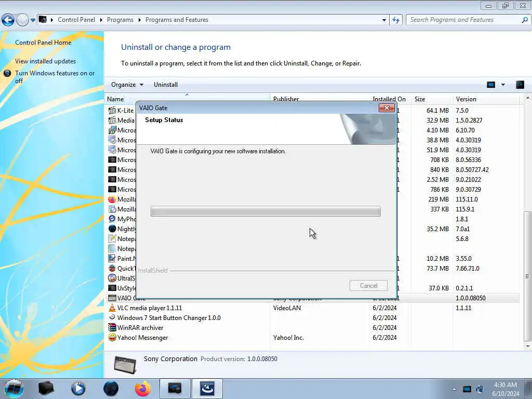Click the address bar Refresh icon
Image resolution: width=532 pixels, height=399 pixels.
pyautogui.click(x=396, y=20)
